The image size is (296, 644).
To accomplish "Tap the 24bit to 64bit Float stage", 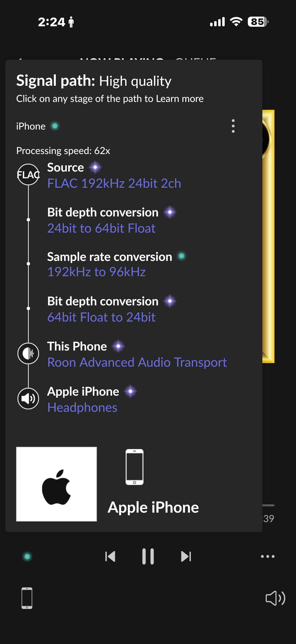I will 101,228.
